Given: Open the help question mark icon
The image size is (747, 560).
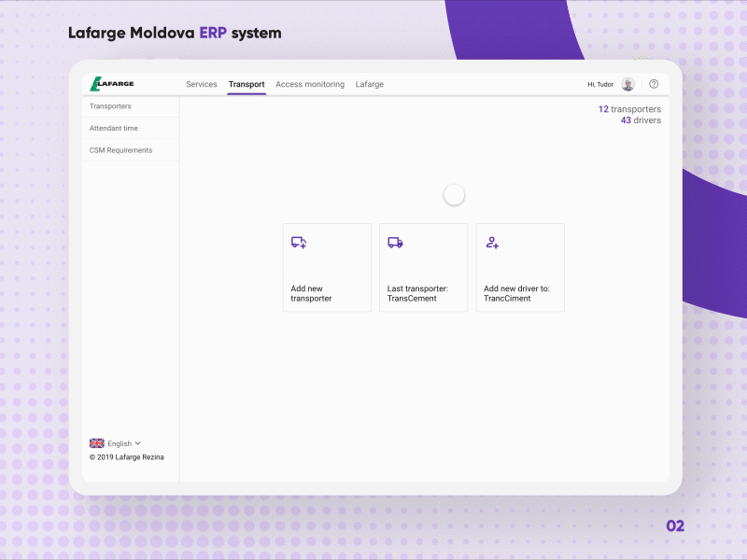Looking at the screenshot, I should point(654,83).
